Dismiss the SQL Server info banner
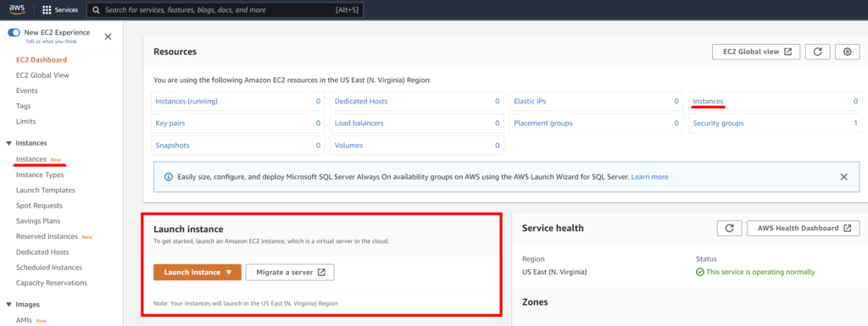This screenshot has width=868, height=326. click(843, 177)
